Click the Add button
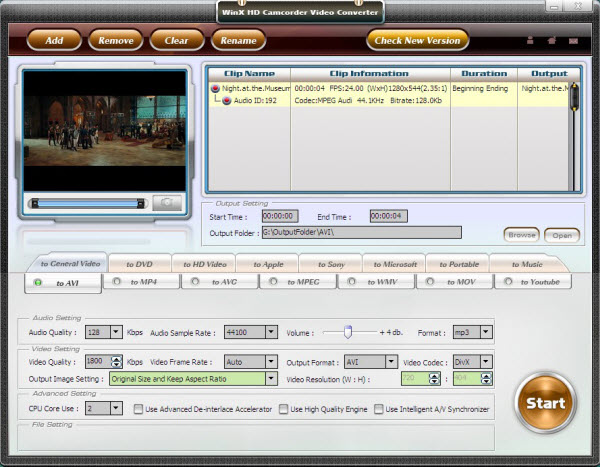The image size is (600, 467). pos(54,40)
